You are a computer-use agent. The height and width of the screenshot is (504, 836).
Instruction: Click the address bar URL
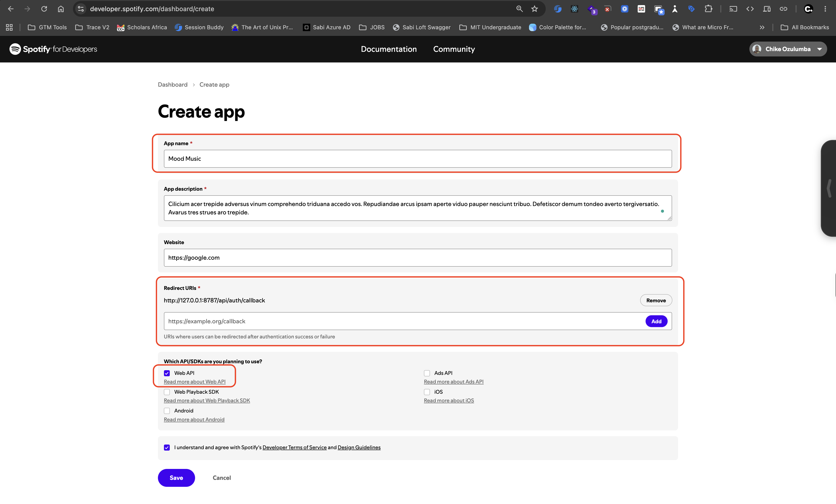click(152, 9)
